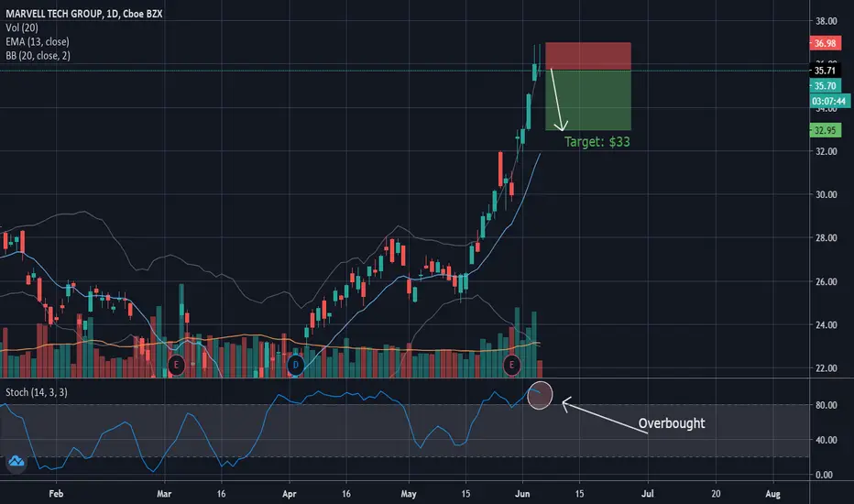Click the dividend D marker near April
Viewport: 854px width, 504px height.
296,365
